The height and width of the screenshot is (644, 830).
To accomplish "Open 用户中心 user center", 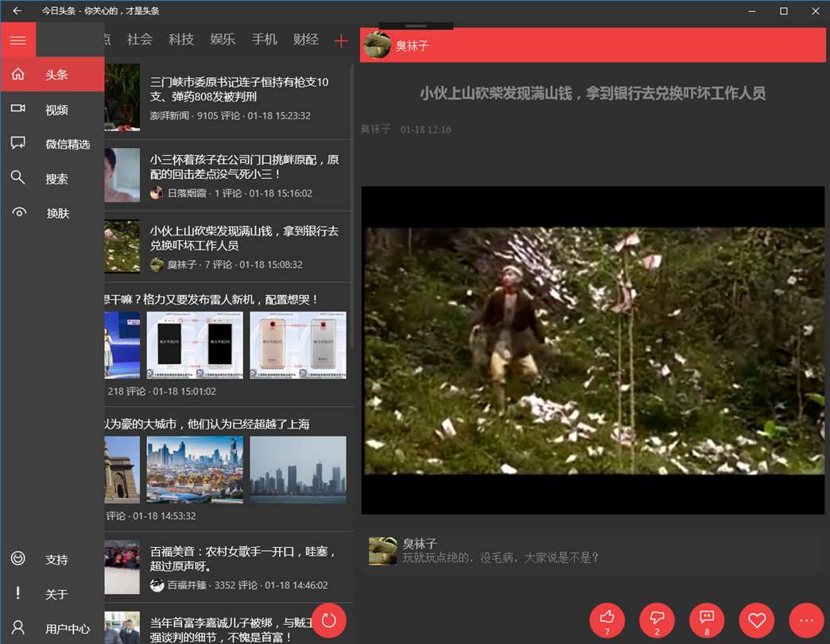I will click(x=52, y=628).
